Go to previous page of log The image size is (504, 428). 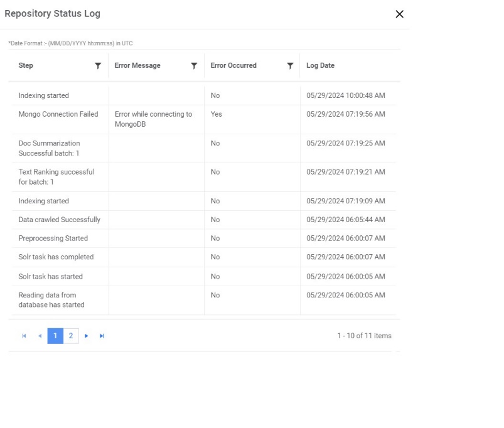(40, 336)
